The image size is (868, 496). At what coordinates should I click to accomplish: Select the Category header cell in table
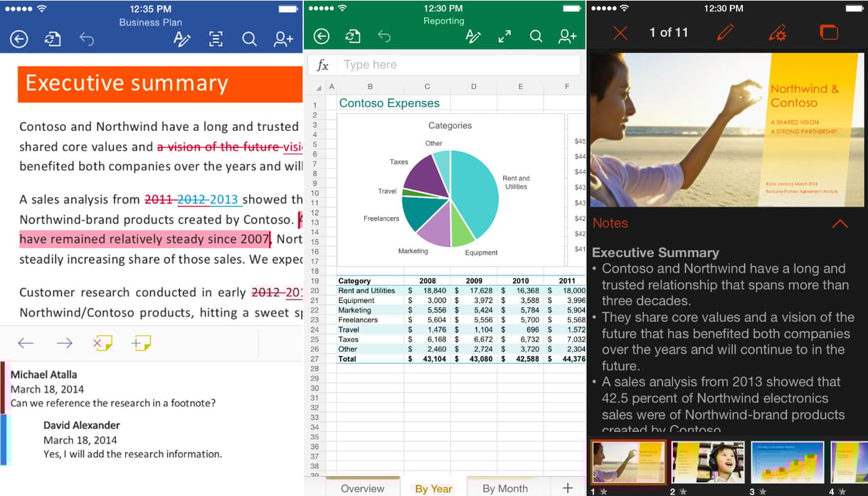click(x=370, y=280)
